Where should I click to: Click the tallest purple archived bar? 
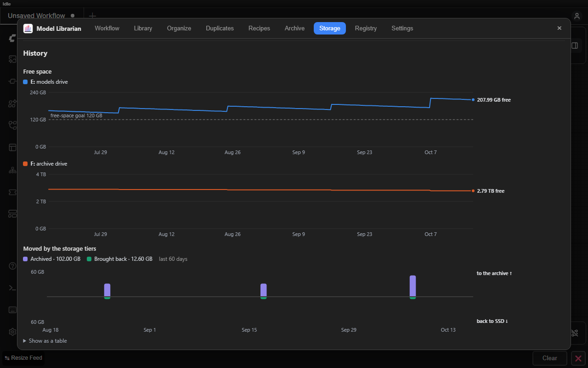[413, 286]
